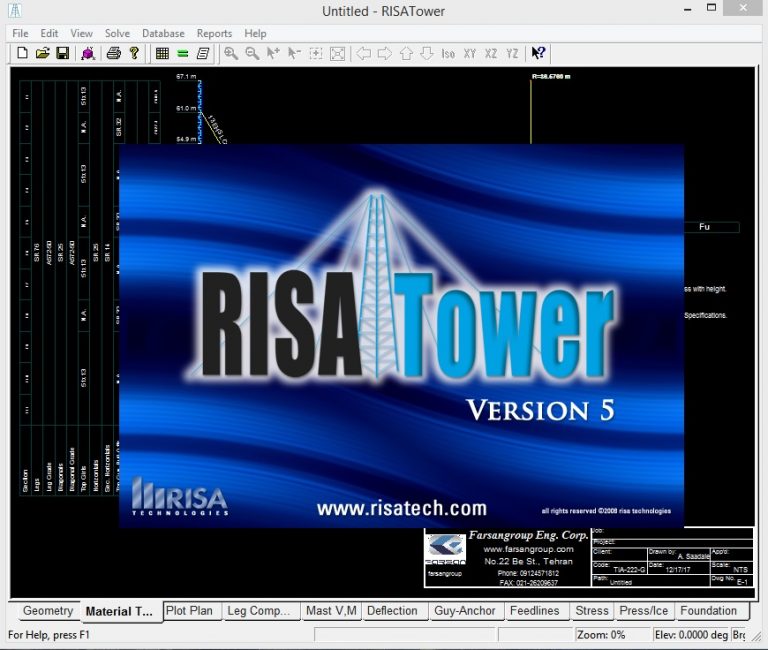Select the XY view button
Image resolution: width=768 pixels, height=650 pixels.
point(470,53)
